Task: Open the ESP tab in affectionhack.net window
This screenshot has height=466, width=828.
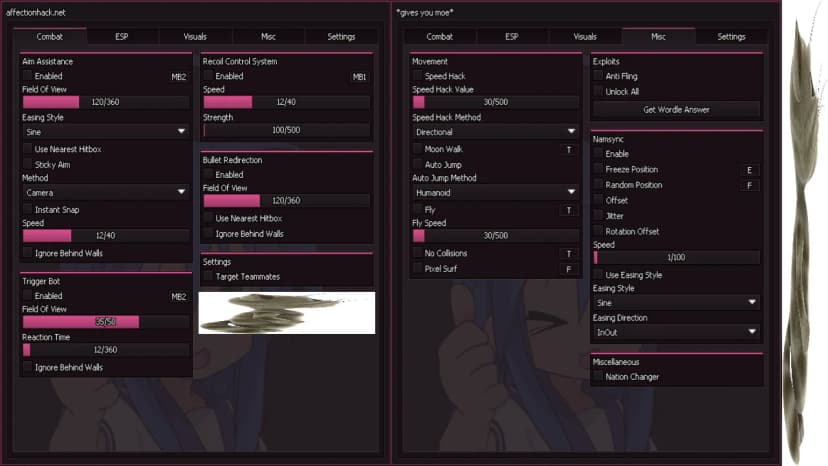Action: pos(122,36)
